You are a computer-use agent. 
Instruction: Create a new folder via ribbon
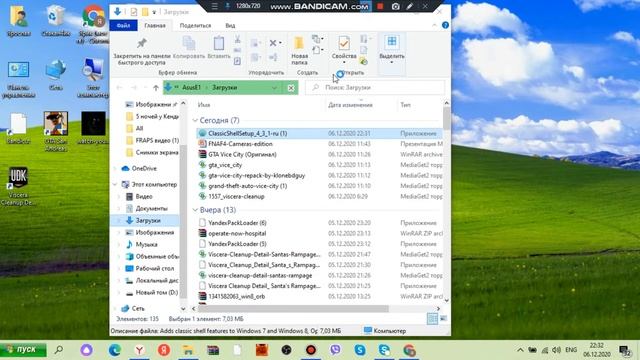pos(299,51)
